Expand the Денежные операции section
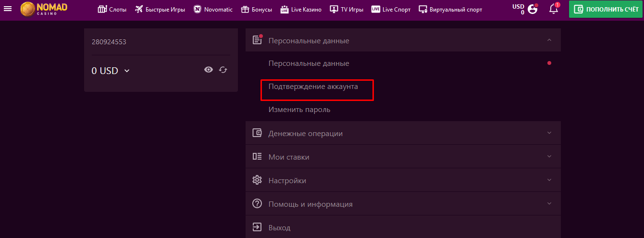 [x=403, y=133]
